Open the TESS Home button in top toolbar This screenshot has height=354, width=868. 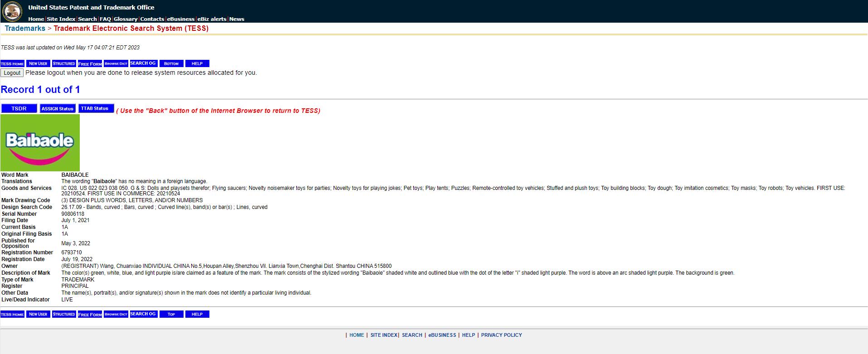coord(12,63)
